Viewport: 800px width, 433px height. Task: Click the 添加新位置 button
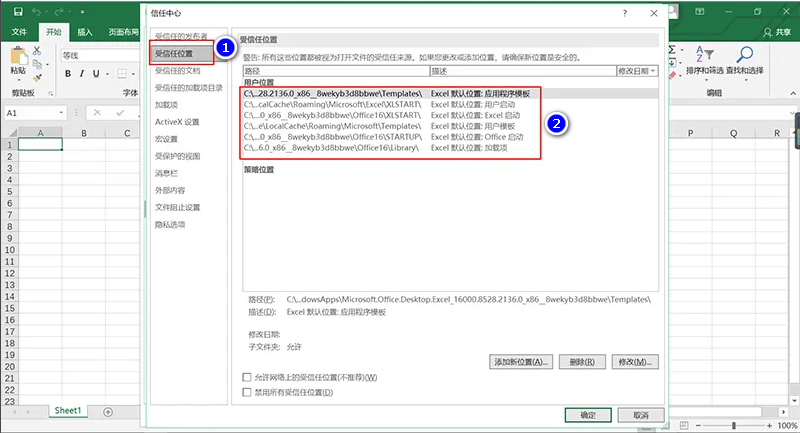(520, 361)
